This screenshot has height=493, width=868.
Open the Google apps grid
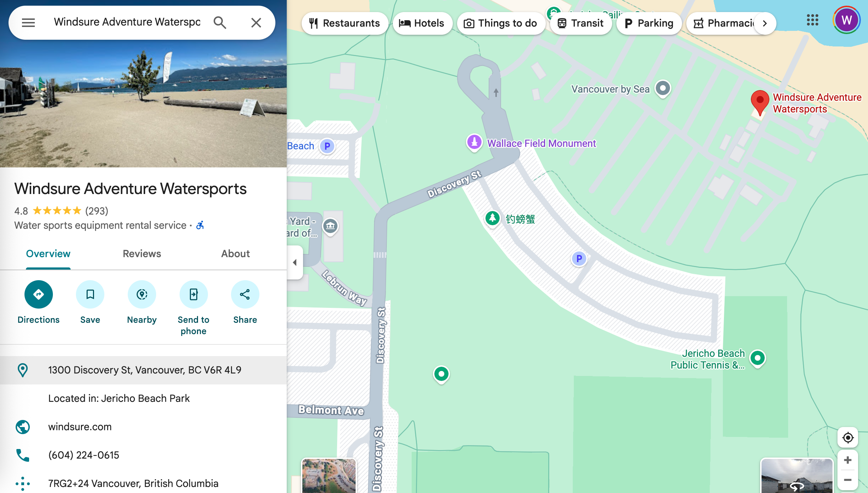pyautogui.click(x=813, y=20)
